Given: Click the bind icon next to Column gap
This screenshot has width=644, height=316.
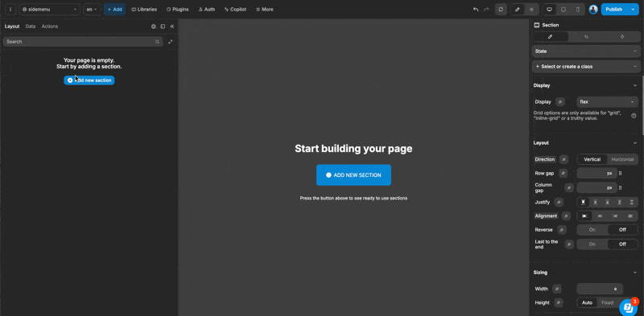Looking at the screenshot, I should [569, 187].
